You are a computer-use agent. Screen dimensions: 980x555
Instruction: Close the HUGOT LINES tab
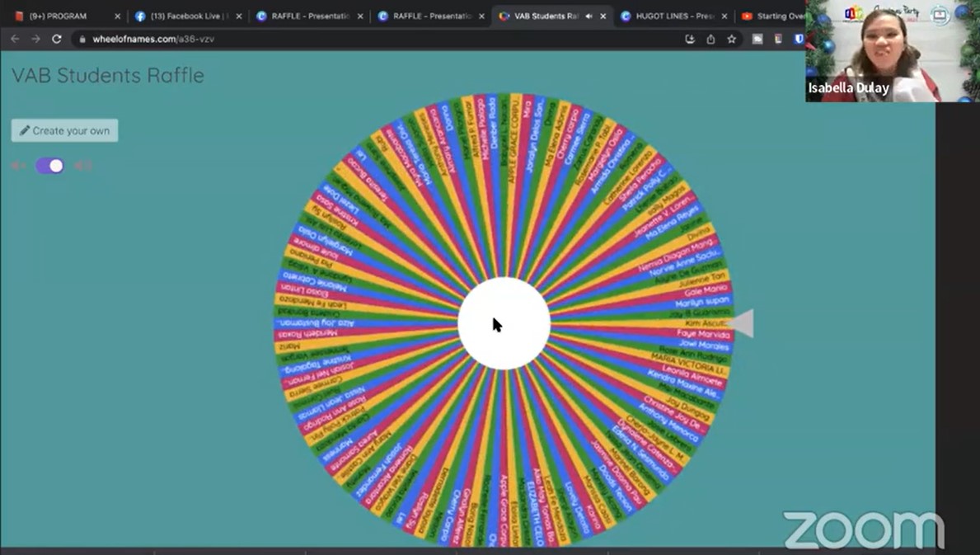tap(724, 16)
